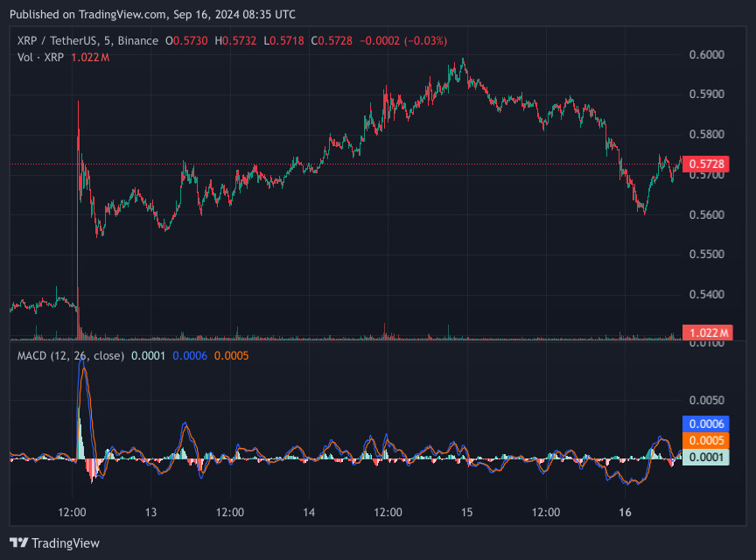The height and width of the screenshot is (560, 756).
Task: Click the red 1.022 M volume axis tag
Action: point(708,332)
